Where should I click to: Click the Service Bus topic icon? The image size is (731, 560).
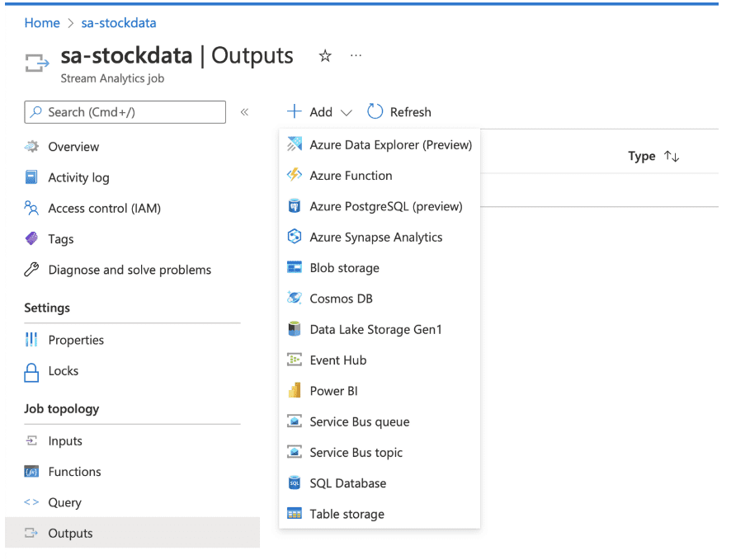point(295,452)
